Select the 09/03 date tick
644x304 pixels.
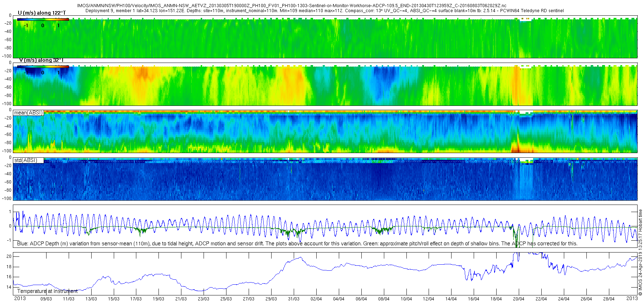point(46,299)
